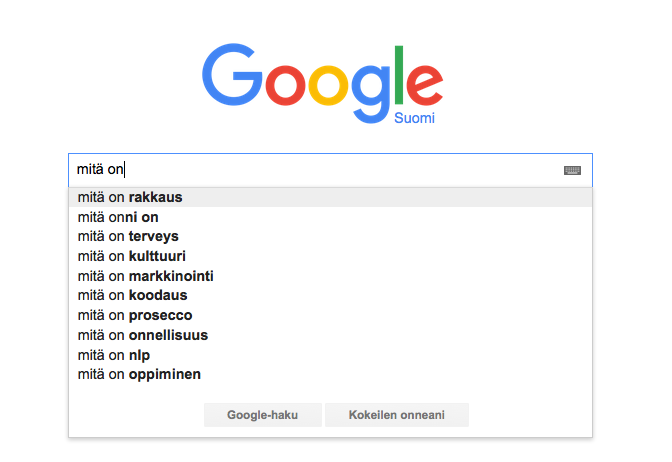672x462 pixels.
Task: Pick 'mitä on prosecco' suggestion
Action: (330, 315)
